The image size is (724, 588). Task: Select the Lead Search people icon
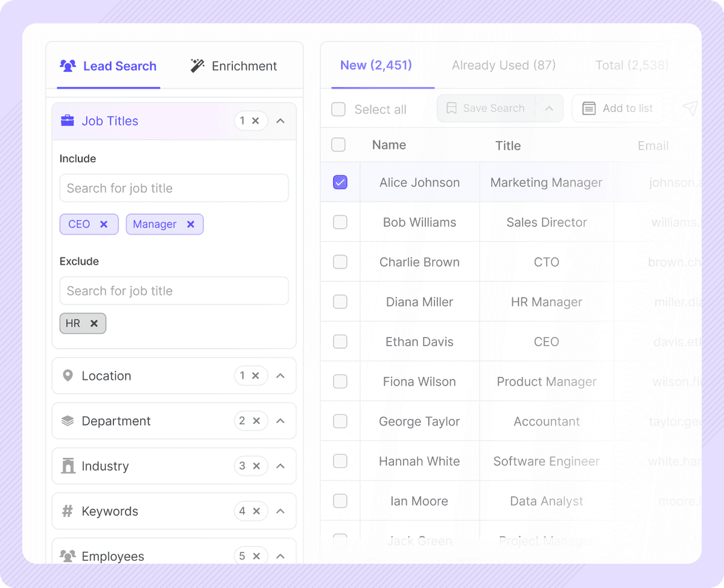tap(69, 67)
